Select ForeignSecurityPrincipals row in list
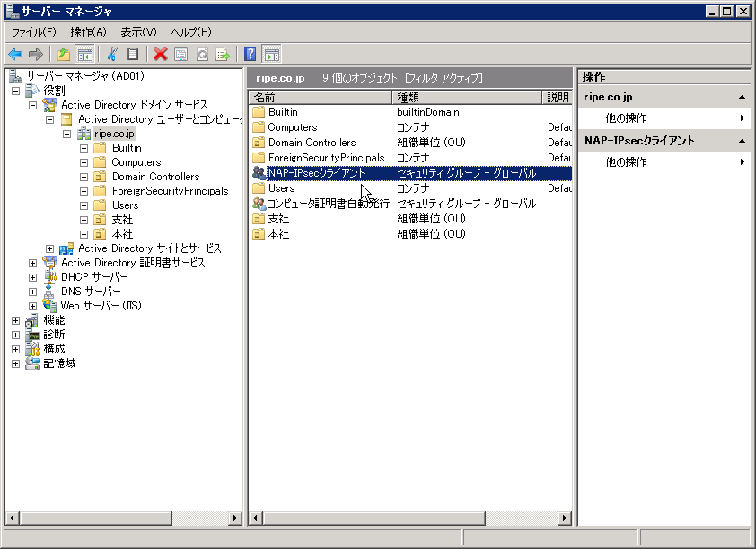 tap(411, 158)
